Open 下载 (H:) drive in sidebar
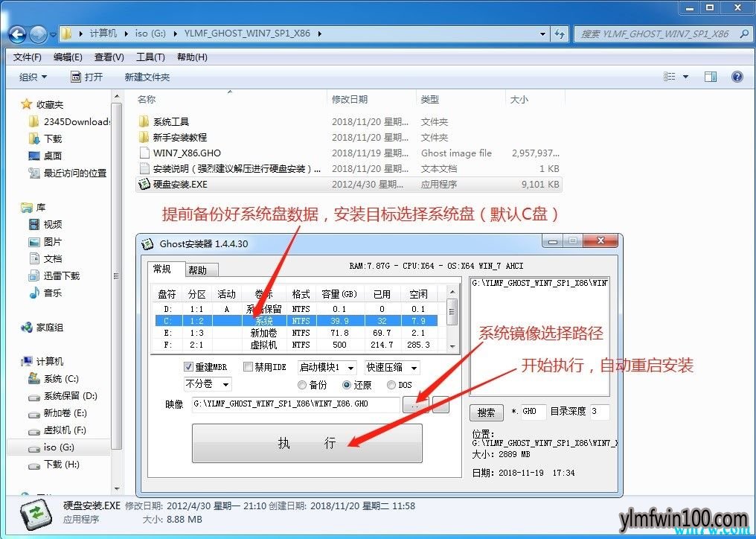The image size is (756, 539). point(54,465)
